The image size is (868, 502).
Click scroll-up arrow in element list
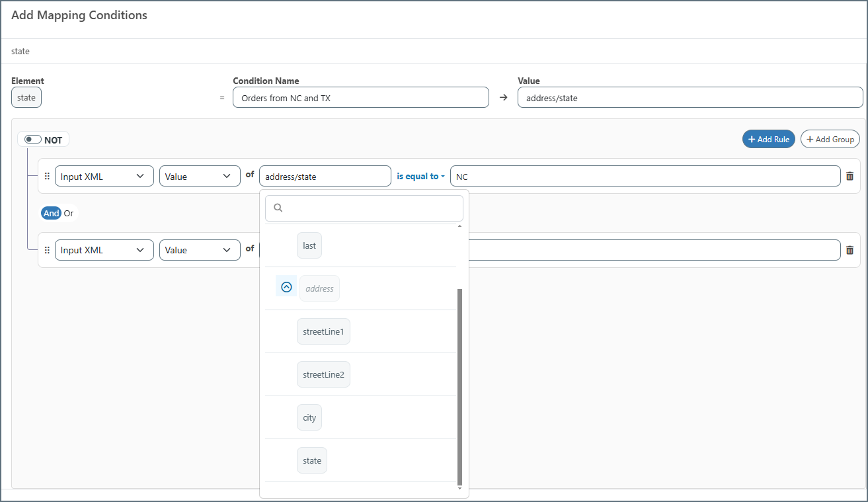[x=460, y=227]
